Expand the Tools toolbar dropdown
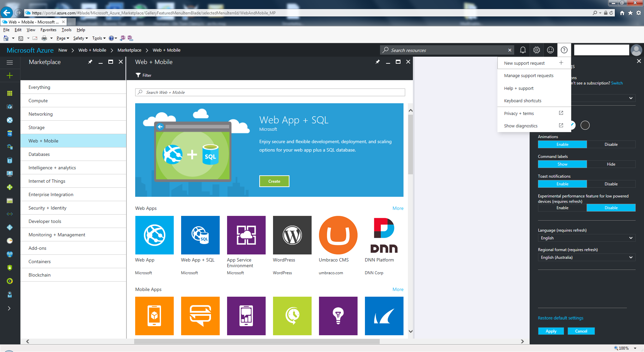The width and height of the screenshot is (644, 352). click(99, 38)
